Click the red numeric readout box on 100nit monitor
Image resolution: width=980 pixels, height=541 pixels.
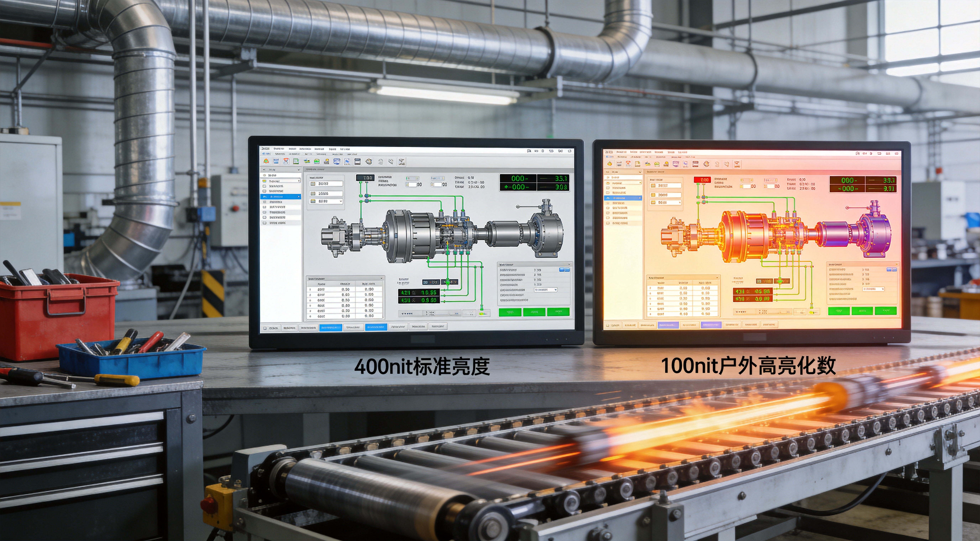coord(702,180)
